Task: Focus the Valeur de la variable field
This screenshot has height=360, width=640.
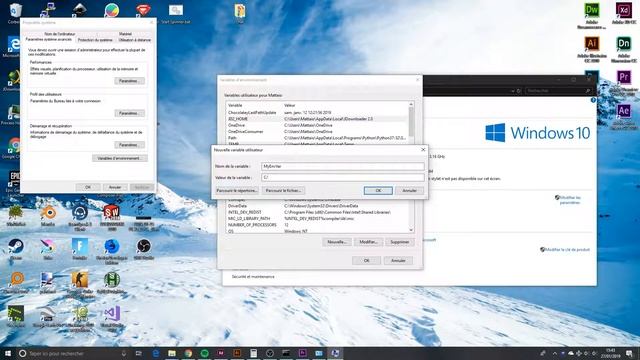Action: [x=342, y=178]
